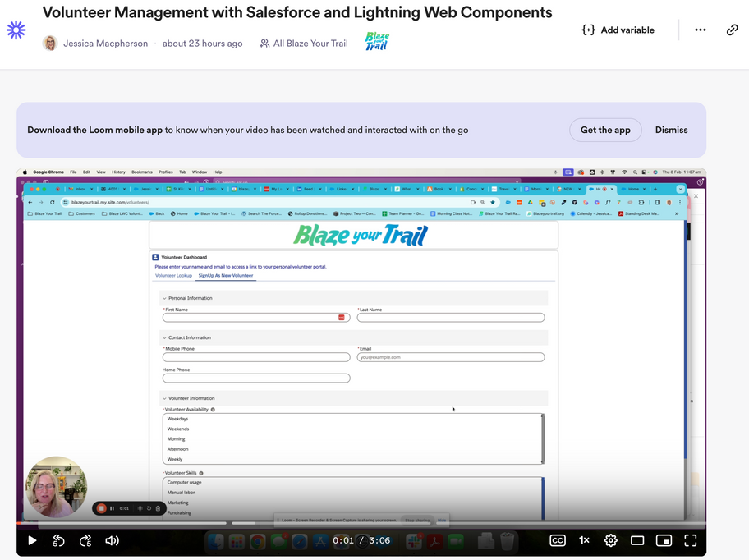Click the Blaze Your Trail workspace logo
The height and width of the screenshot is (560, 749).
377,41
